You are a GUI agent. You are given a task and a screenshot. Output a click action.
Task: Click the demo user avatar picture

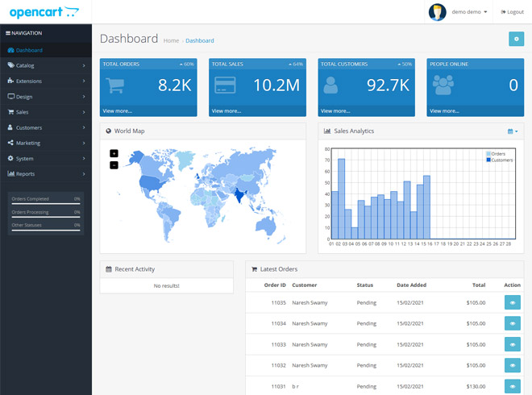click(x=438, y=12)
